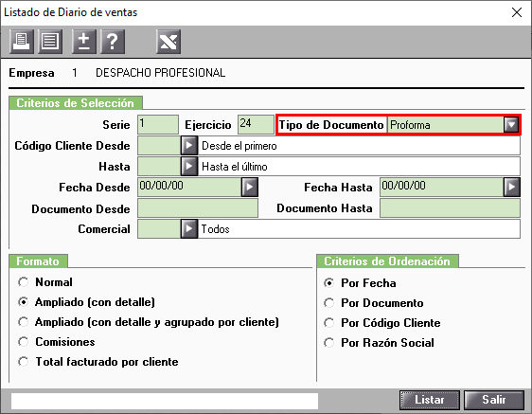Click the 'Desde el primero' text
Screen dimensions: 532x414
(239, 146)
